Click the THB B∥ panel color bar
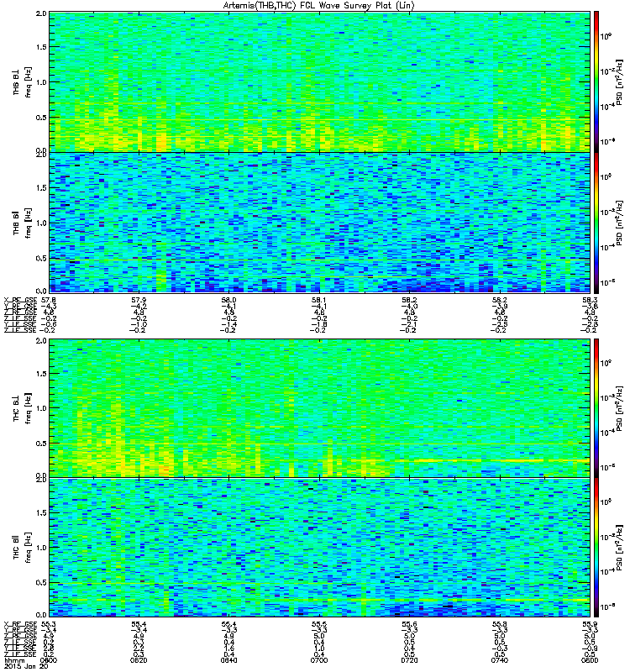 (596, 223)
